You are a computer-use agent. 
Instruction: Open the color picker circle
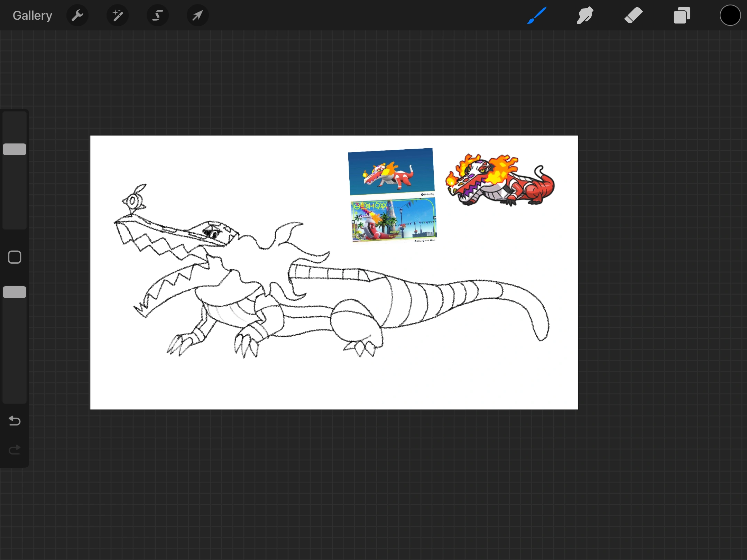click(x=730, y=15)
